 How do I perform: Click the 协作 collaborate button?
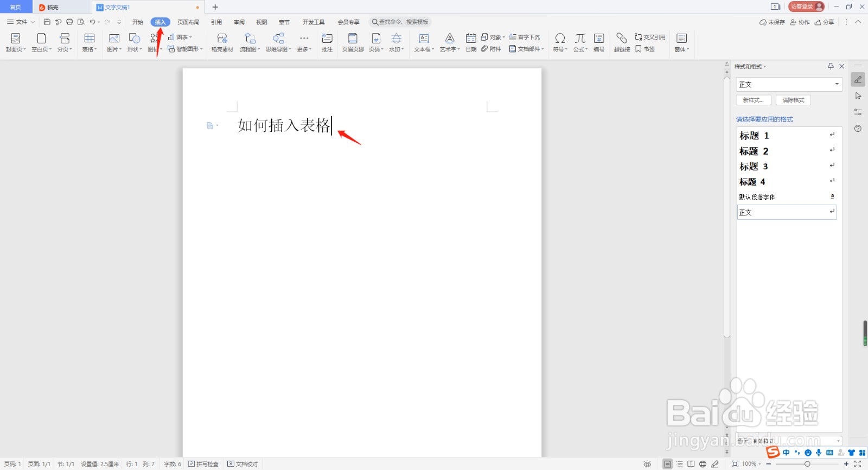(800, 22)
